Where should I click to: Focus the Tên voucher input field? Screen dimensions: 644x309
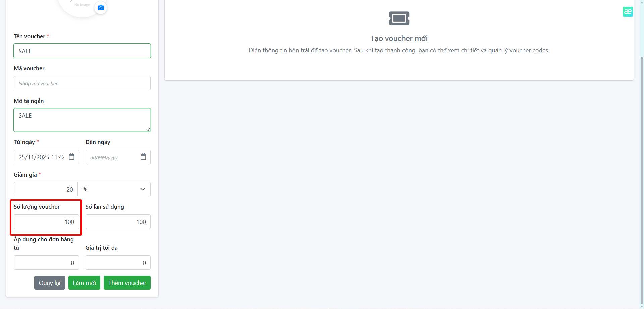click(82, 51)
